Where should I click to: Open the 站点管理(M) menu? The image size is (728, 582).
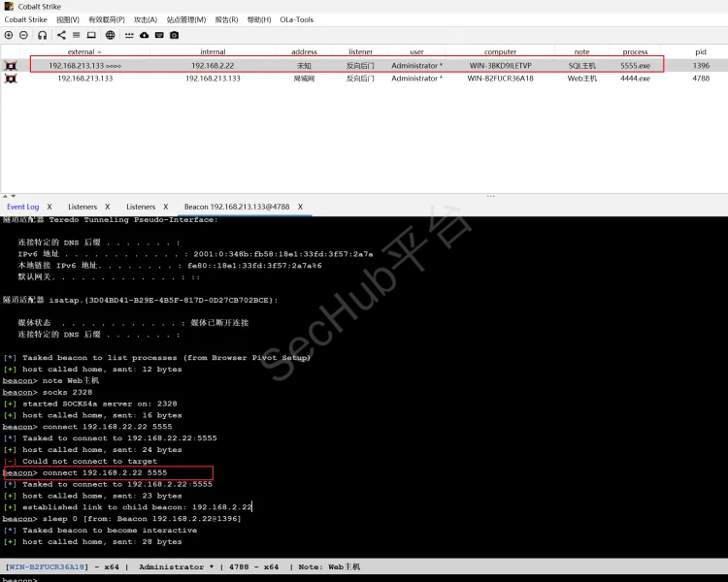pos(186,19)
